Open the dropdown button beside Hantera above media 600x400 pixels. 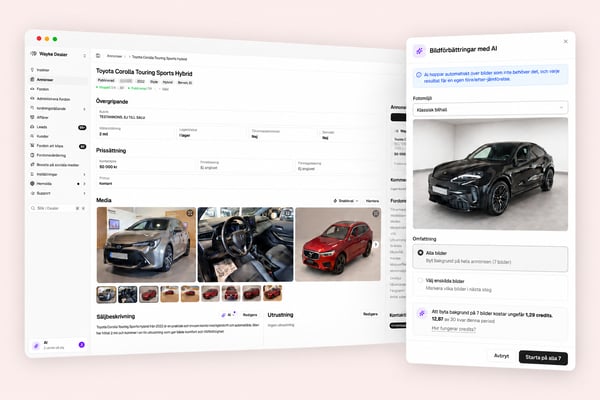pyautogui.click(x=346, y=201)
